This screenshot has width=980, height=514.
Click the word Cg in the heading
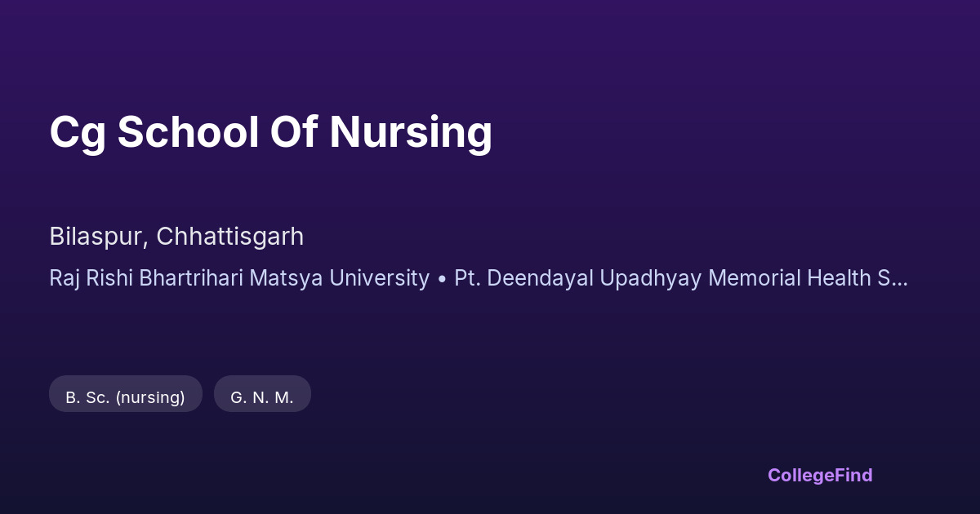[77, 134]
